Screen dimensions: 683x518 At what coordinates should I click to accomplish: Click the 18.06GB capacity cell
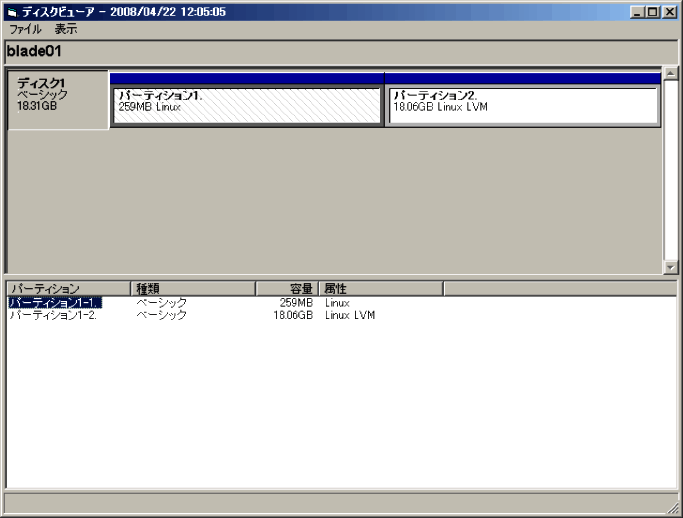[293, 315]
